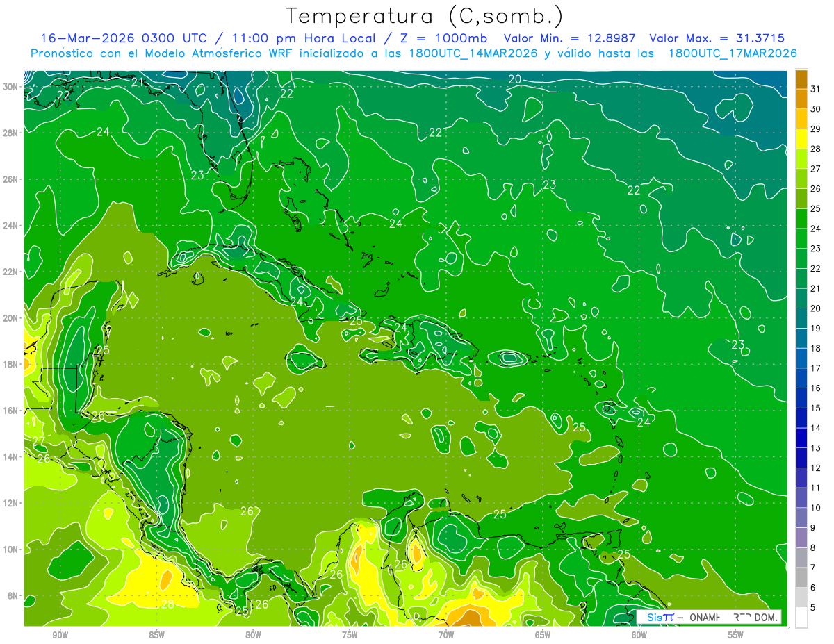
Task: Click the ONAMET logo box on the map
Action: (710, 617)
